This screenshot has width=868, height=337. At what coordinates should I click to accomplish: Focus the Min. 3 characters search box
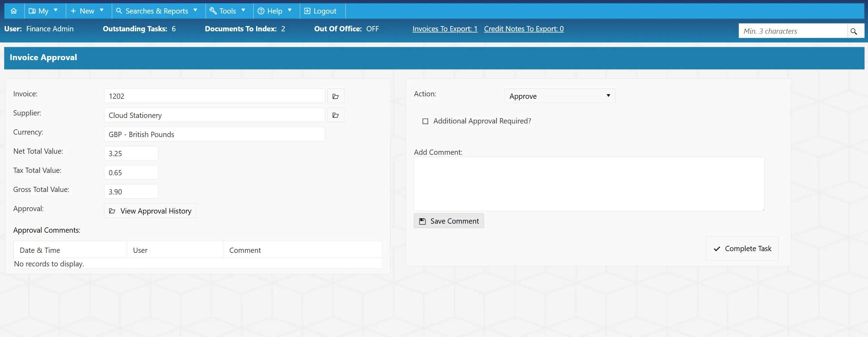point(793,31)
